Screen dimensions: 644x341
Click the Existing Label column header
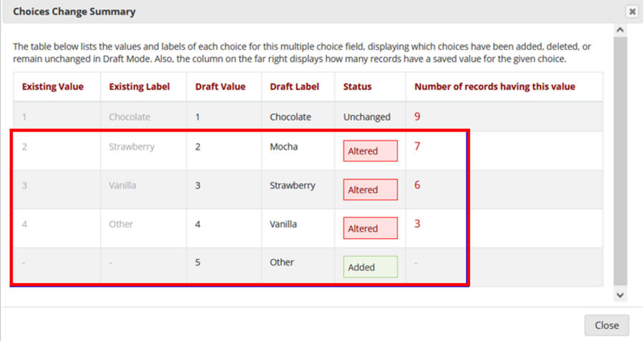tap(140, 87)
